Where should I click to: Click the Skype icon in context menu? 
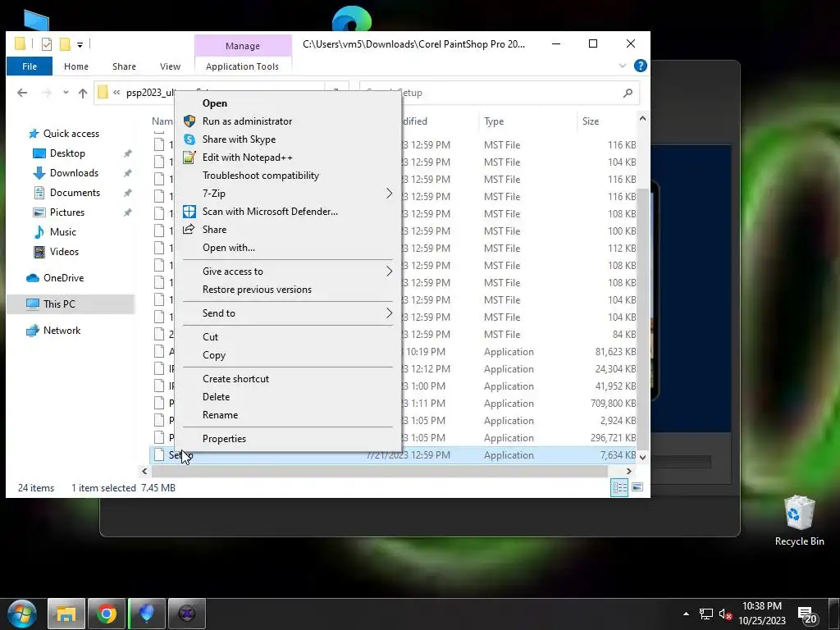pyautogui.click(x=189, y=139)
